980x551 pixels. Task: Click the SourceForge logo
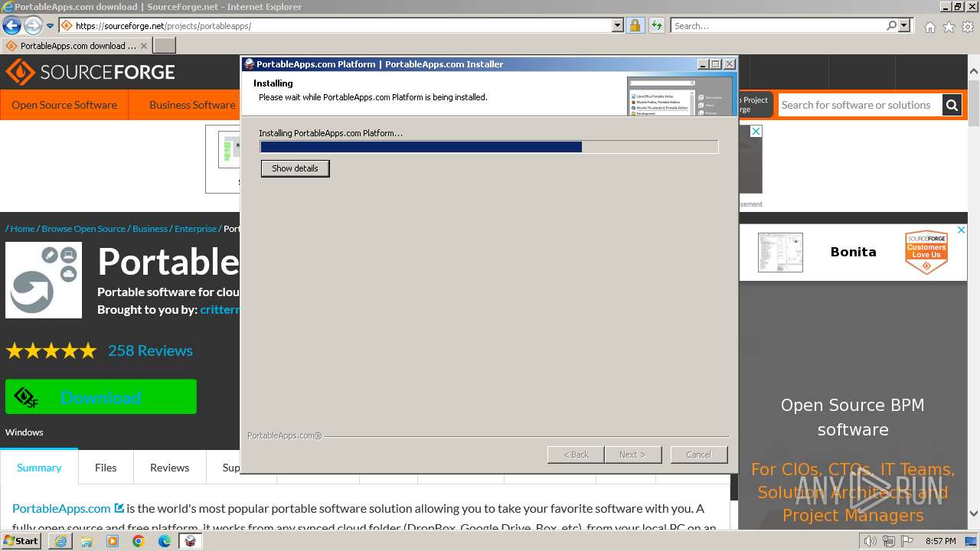(90, 73)
